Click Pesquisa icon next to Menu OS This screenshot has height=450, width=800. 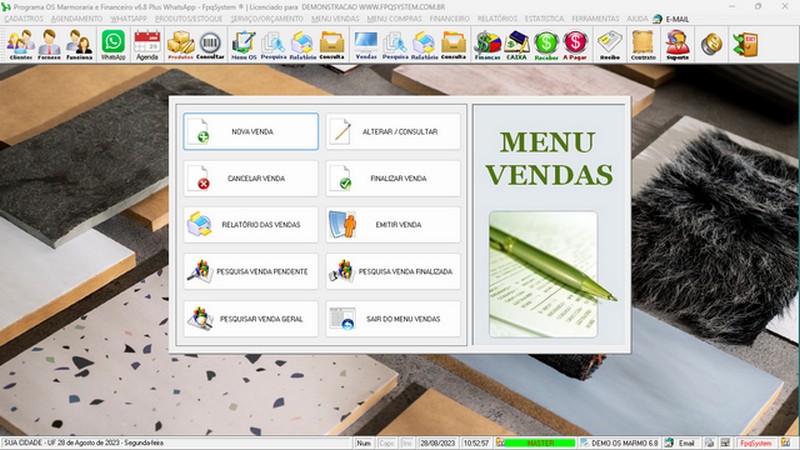pyautogui.click(x=273, y=44)
